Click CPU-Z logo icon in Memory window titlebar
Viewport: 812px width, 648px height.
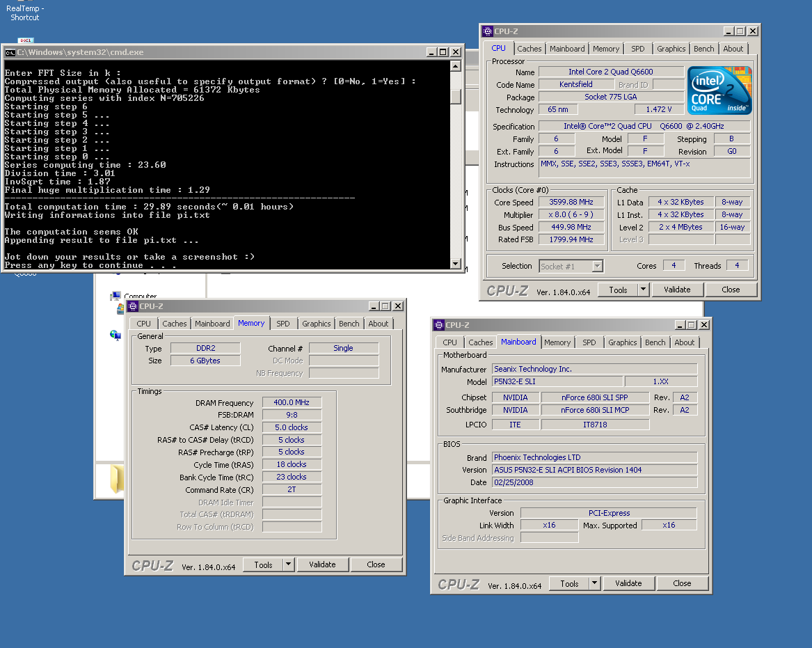click(133, 306)
